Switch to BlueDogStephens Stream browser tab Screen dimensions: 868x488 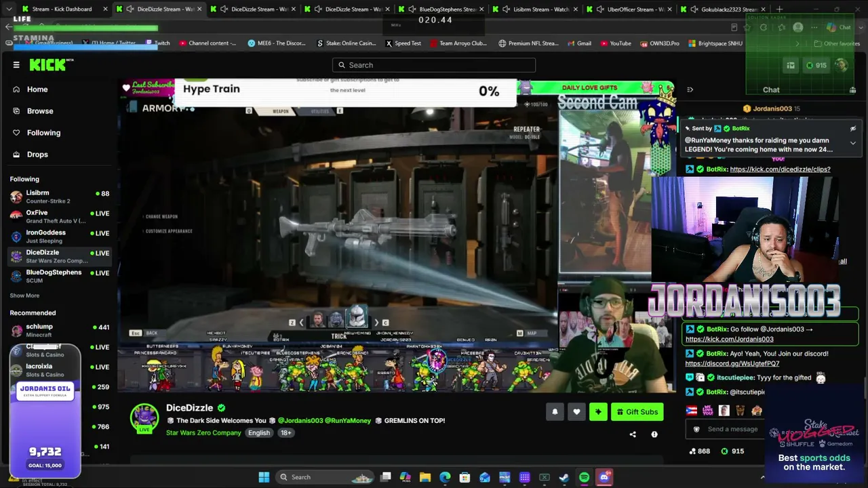[441, 9]
